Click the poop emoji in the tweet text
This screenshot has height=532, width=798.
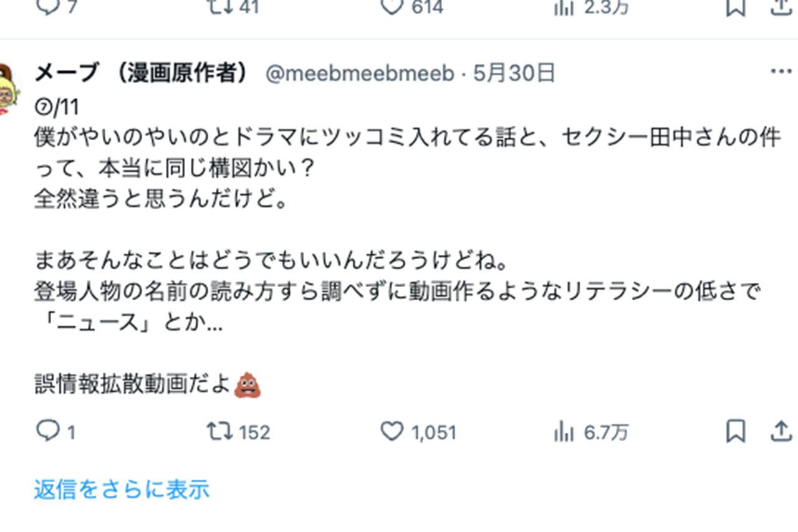pos(248,386)
